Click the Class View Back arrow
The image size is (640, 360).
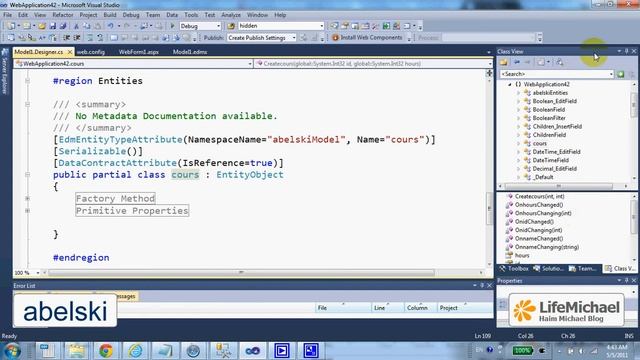tap(517, 62)
